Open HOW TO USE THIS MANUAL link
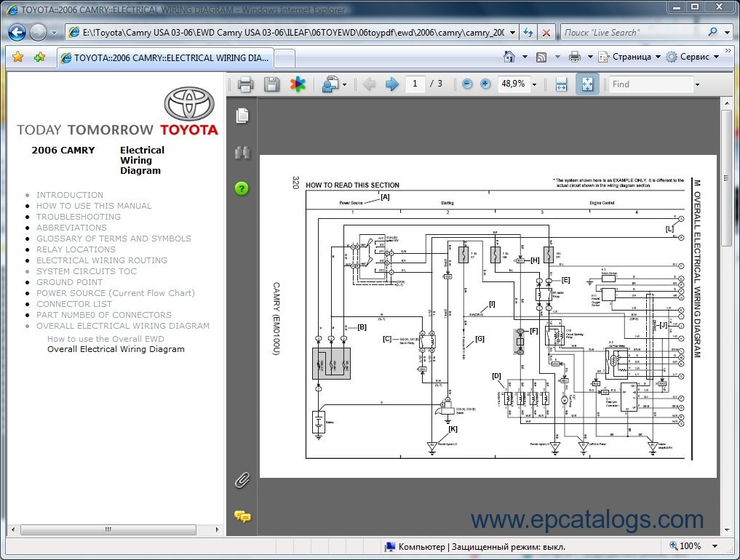 (x=94, y=206)
